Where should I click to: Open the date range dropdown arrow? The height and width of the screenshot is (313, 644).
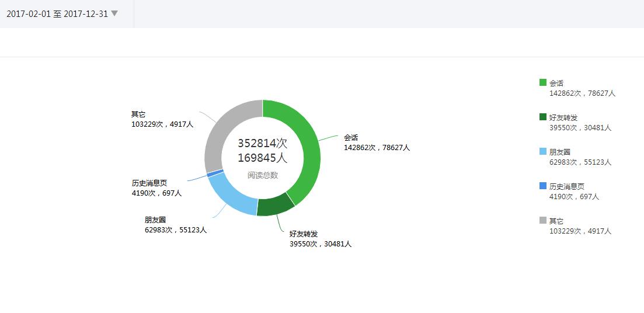pos(114,13)
